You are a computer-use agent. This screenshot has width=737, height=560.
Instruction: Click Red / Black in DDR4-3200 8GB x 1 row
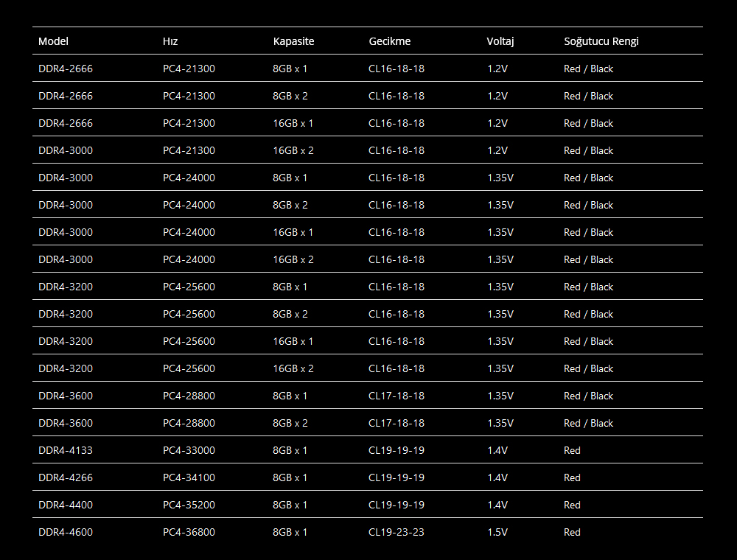tap(588, 287)
